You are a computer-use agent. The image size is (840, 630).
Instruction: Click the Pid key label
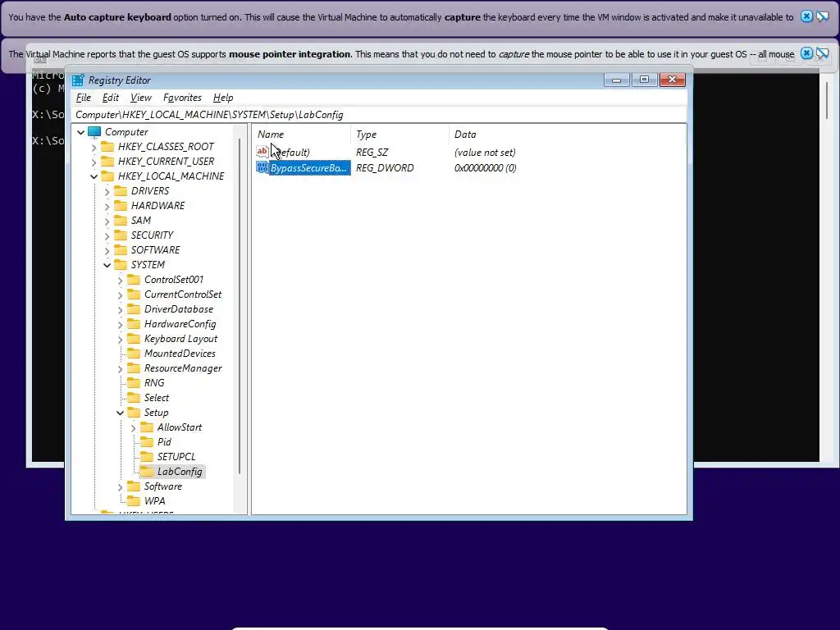tap(164, 442)
